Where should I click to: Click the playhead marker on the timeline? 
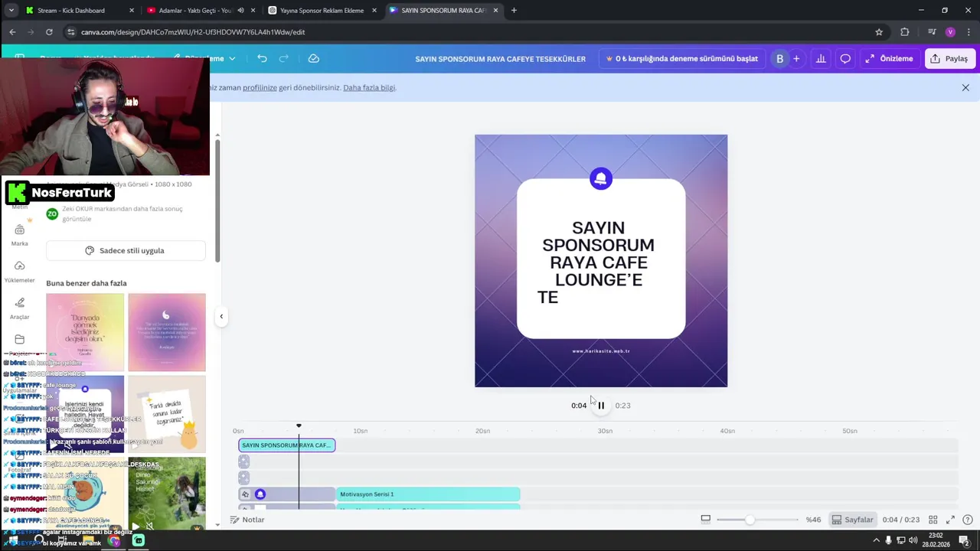[x=299, y=425]
